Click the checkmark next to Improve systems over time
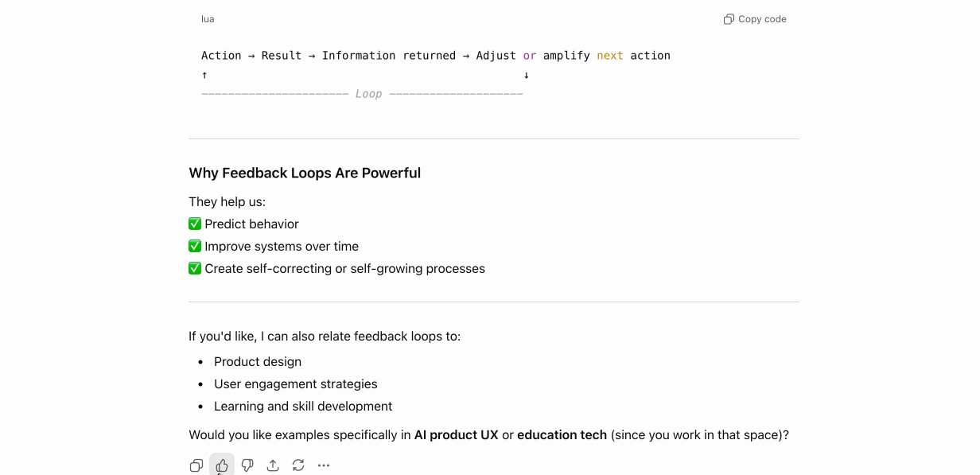980x475 pixels. click(195, 247)
